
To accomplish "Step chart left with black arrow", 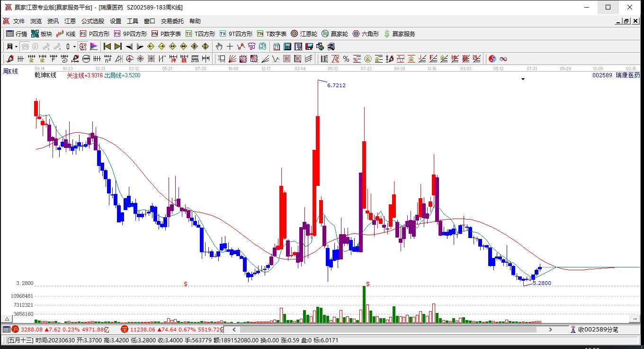I will [x=129, y=46].
